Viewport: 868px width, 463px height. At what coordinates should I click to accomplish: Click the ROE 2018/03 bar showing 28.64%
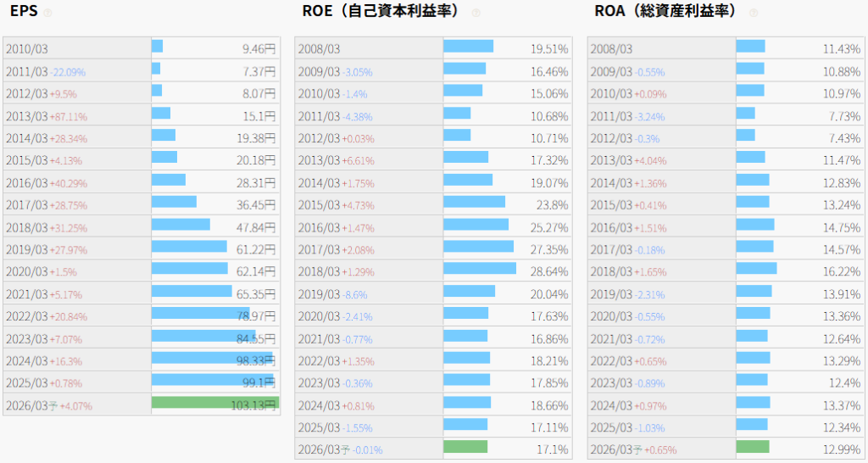pyautogui.click(x=479, y=269)
